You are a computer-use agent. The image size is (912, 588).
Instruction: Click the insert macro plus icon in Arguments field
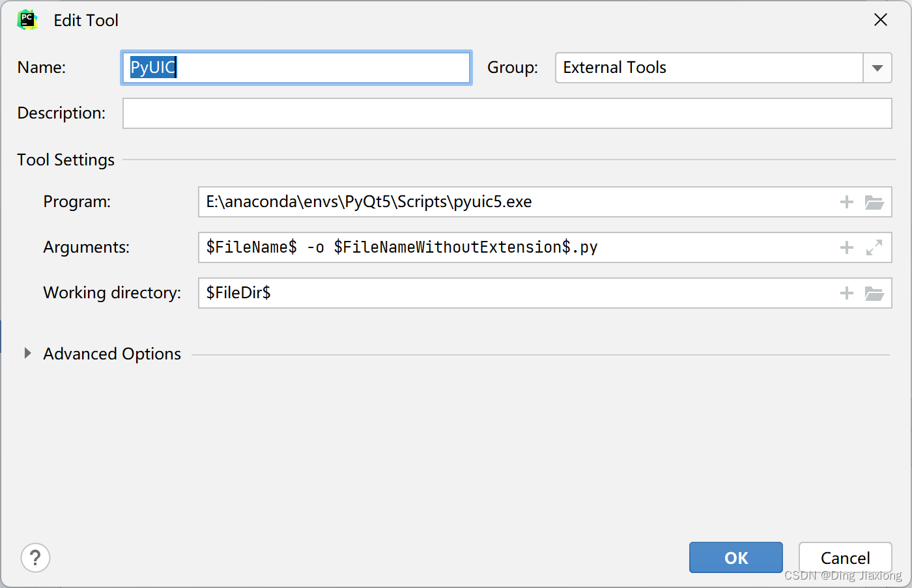point(846,247)
